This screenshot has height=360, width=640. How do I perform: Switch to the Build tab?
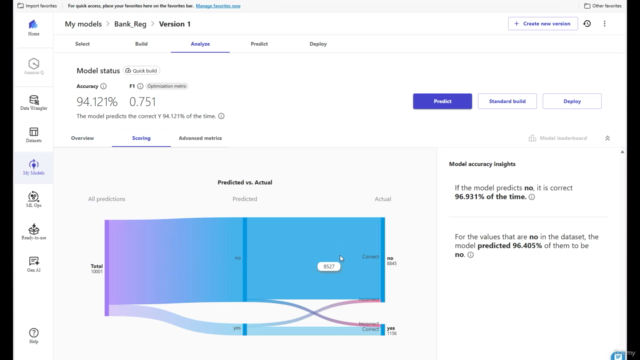coord(141,44)
